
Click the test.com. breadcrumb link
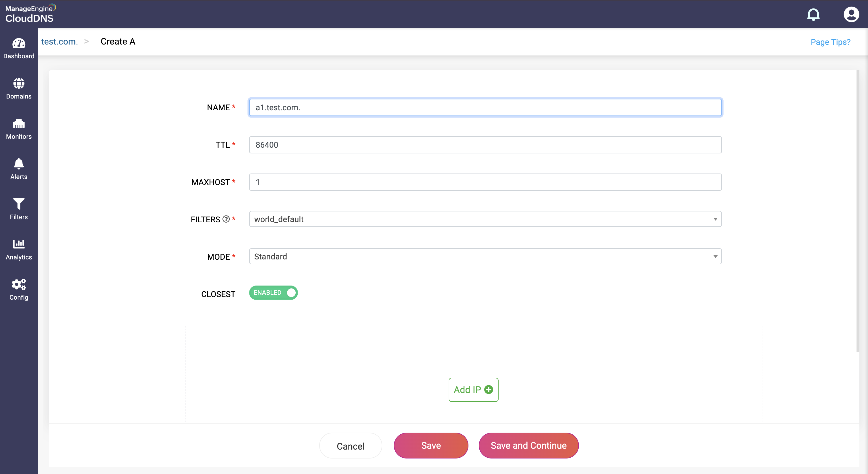coord(59,41)
